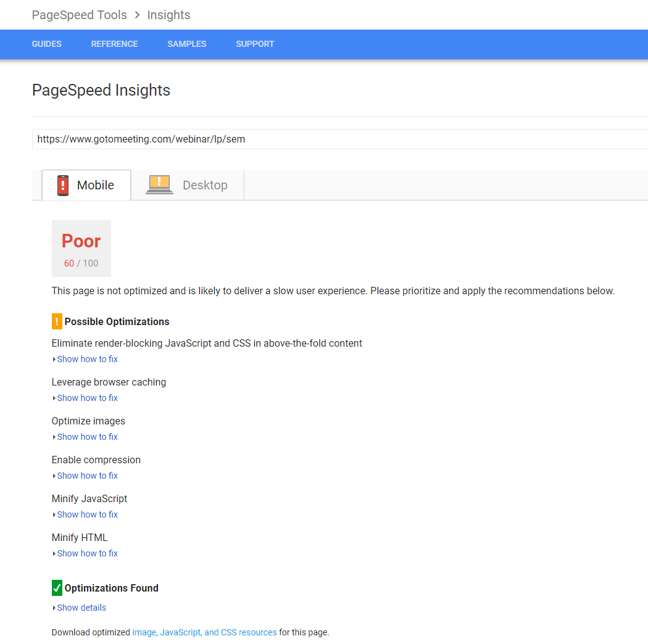Expand fix details for Minify JavaScript
The height and width of the screenshot is (644, 648).
click(x=87, y=514)
